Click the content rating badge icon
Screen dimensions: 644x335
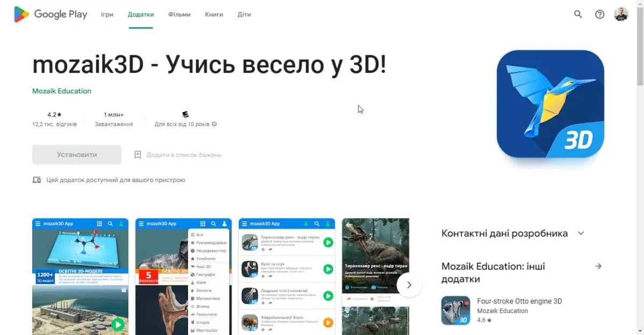[185, 114]
